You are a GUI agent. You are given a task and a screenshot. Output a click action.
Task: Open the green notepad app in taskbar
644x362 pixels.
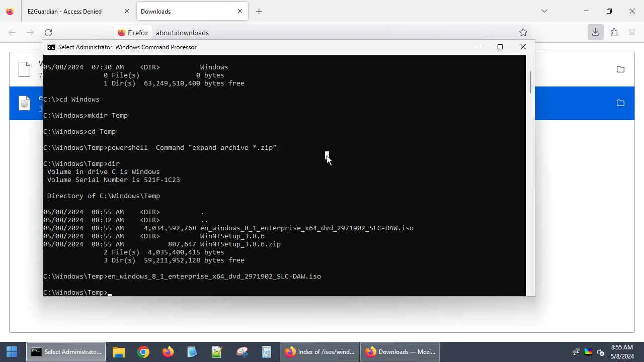(x=217, y=352)
